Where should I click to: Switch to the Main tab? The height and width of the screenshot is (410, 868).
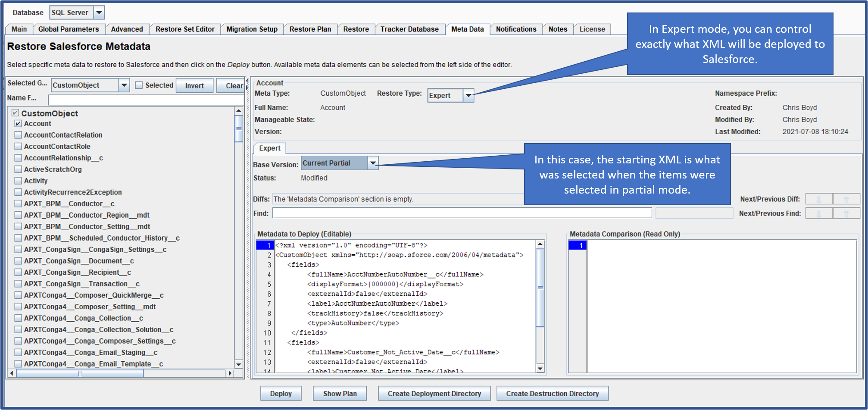click(x=19, y=29)
